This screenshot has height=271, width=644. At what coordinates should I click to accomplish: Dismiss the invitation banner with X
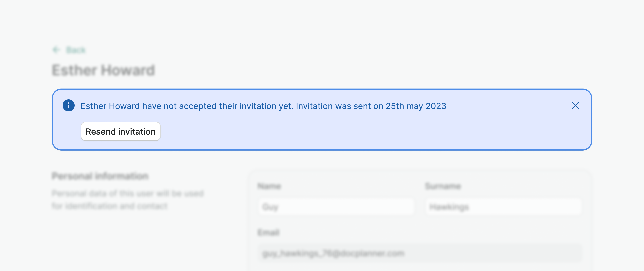coord(575,106)
